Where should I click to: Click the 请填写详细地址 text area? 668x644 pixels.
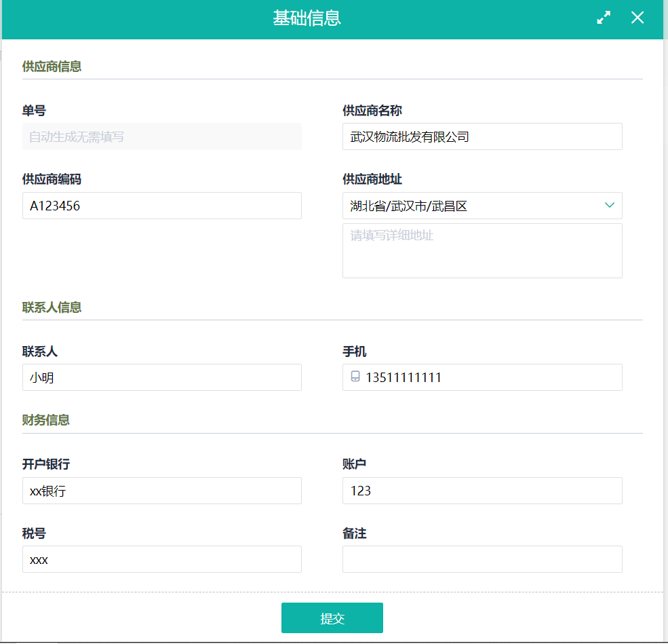(x=482, y=250)
